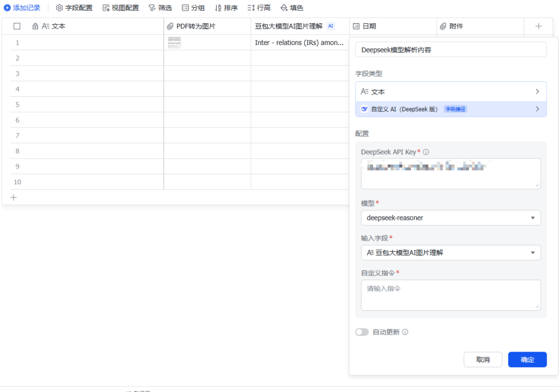Screen dimensions: 559x392
Task: Open 字段配置 field settings
Action: pyautogui.click(x=74, y=7)
